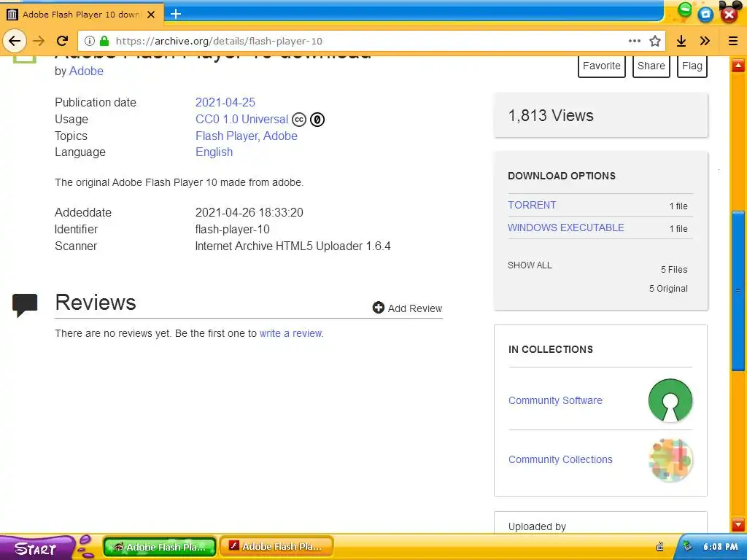This screenshot has height=560, width=747.
Task: Open the Flash Player topic link
Action: click(227, 136)
